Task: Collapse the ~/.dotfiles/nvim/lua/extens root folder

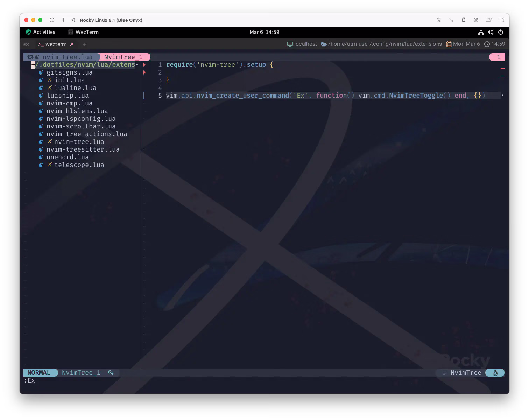Action: click(x=83, y=65)
